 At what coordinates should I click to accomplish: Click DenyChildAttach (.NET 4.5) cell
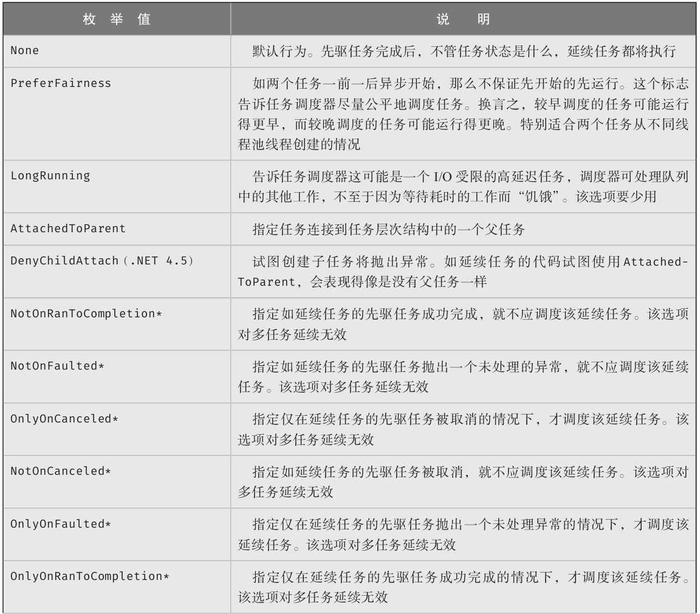[102, 261]
